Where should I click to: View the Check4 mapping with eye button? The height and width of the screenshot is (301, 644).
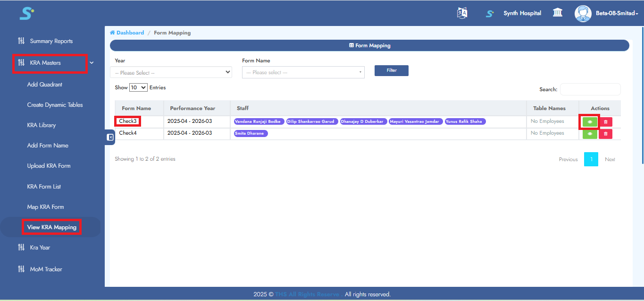point(590,134)
